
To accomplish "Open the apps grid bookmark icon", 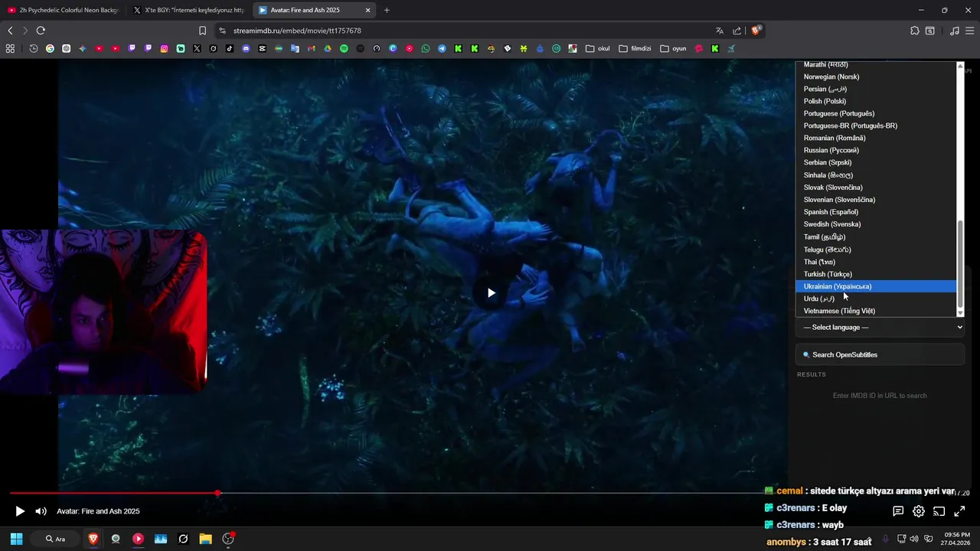I will [10, 48].
